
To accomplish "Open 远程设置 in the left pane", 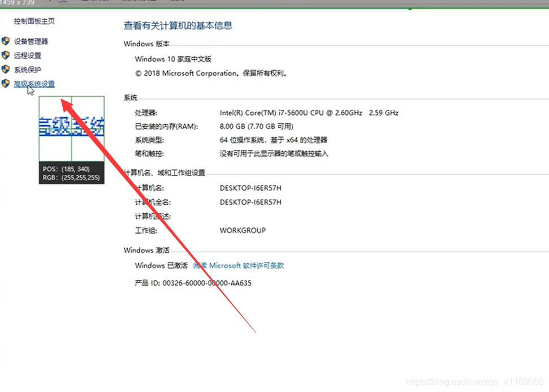I will 27,55.
